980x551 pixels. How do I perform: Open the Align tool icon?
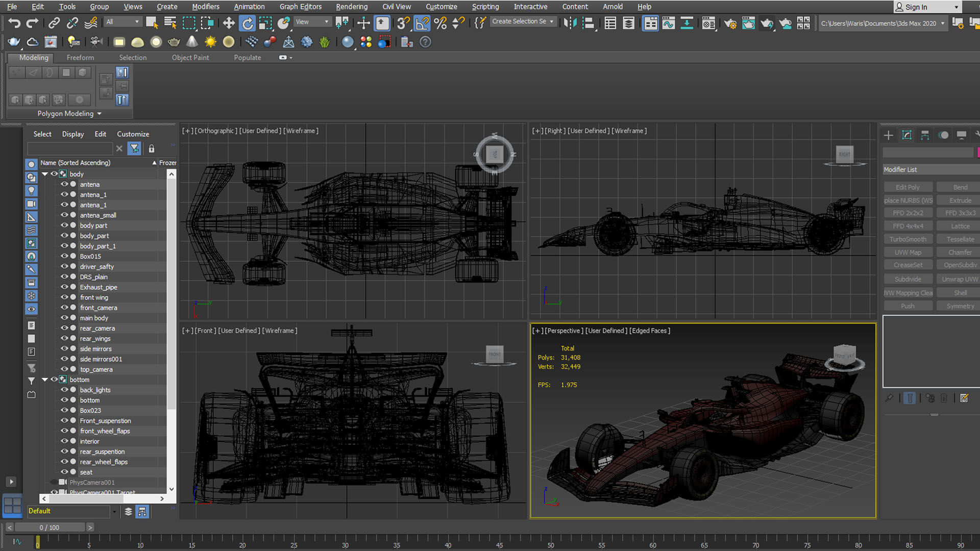point(589,23)
